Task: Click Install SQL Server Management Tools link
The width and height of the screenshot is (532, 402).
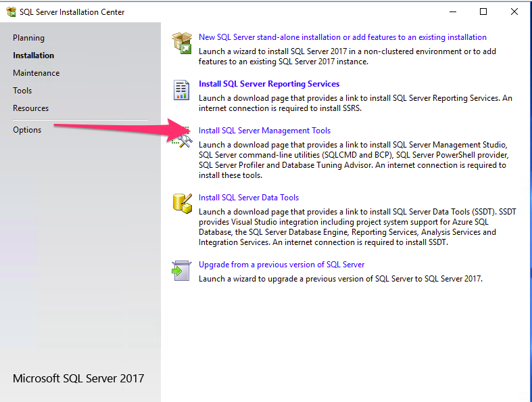Action: 264,131
